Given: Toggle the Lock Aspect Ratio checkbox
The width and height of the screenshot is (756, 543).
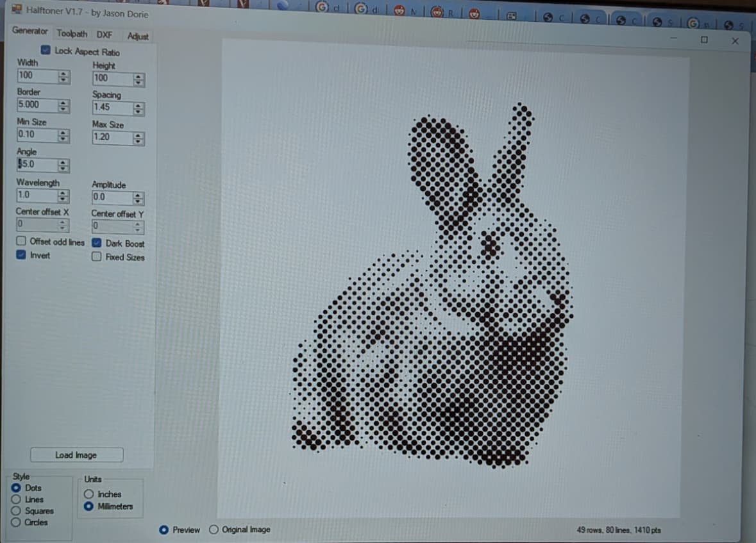Looking at the screenshot, I should [46, 51].
